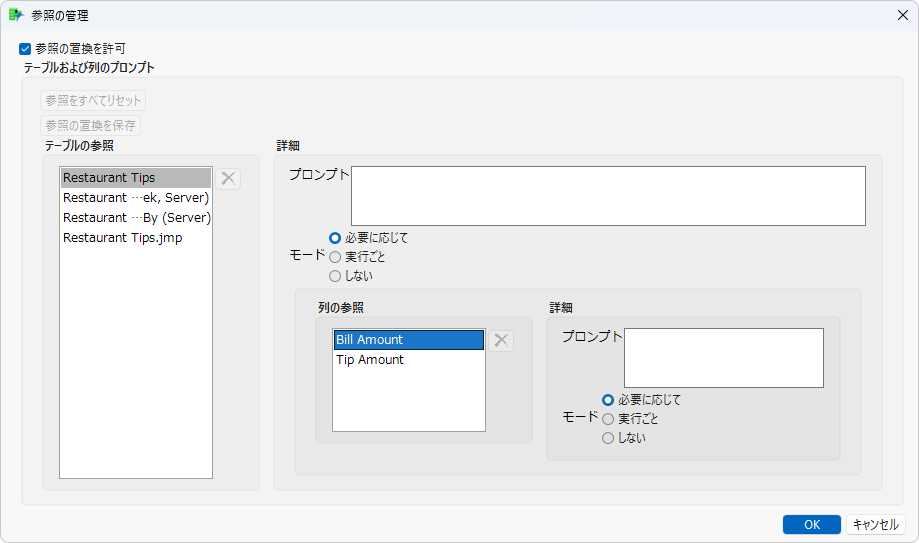Image resolution: width=919 pixels, height=543 pixels.
Task: Select Restaurant Tips.jmp table entry
Action: 136,237
